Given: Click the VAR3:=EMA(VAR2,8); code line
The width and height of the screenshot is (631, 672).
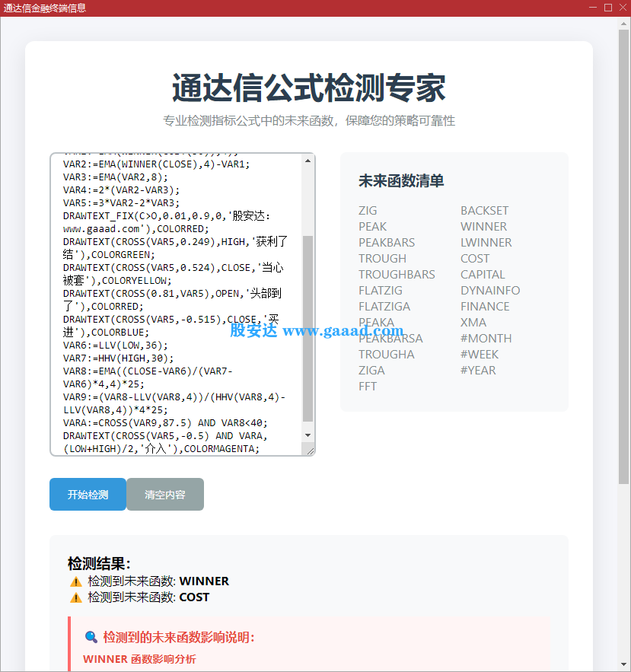Looking at the screenshot, I should (x=115, y=177).
